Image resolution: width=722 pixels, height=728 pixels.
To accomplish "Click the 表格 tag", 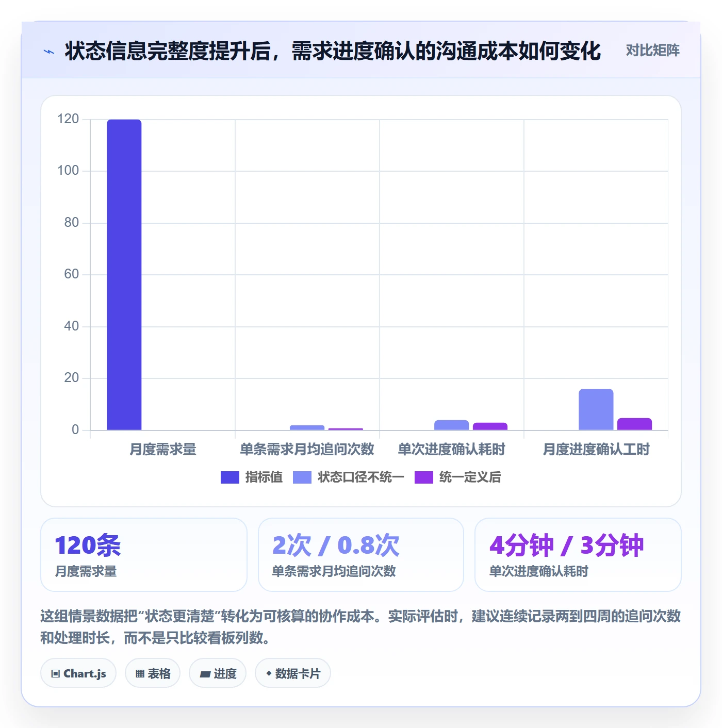I will (153, 673).
